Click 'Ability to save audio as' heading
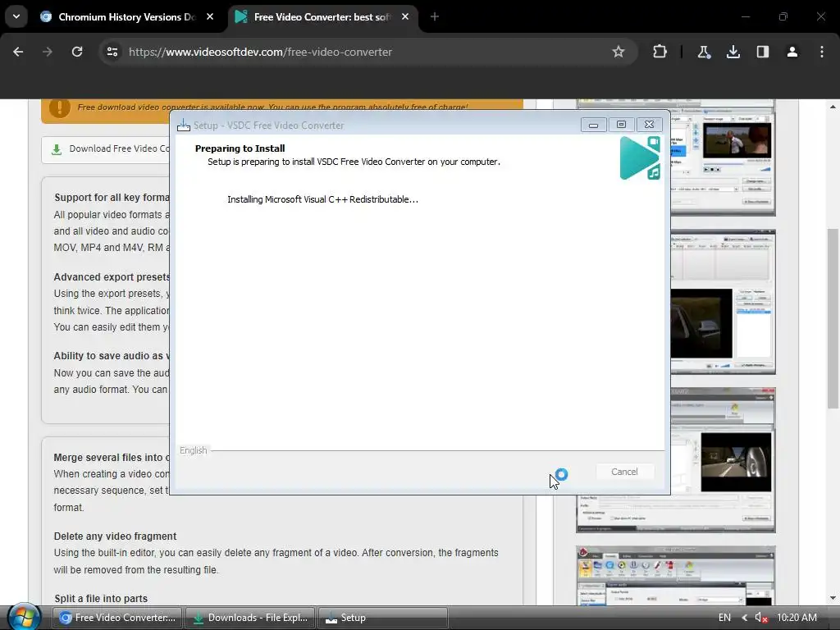840x630 pixels. coord(112,356)
